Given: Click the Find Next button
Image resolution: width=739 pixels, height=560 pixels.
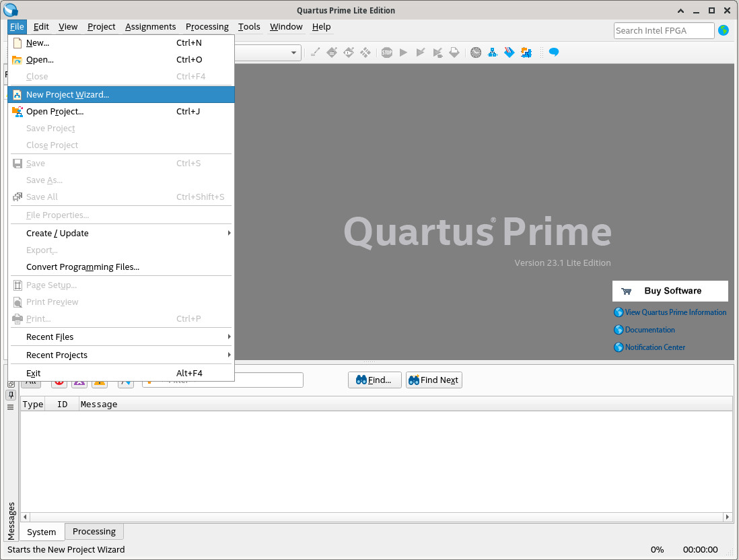Looking at the screenshot, I should 434,380.
